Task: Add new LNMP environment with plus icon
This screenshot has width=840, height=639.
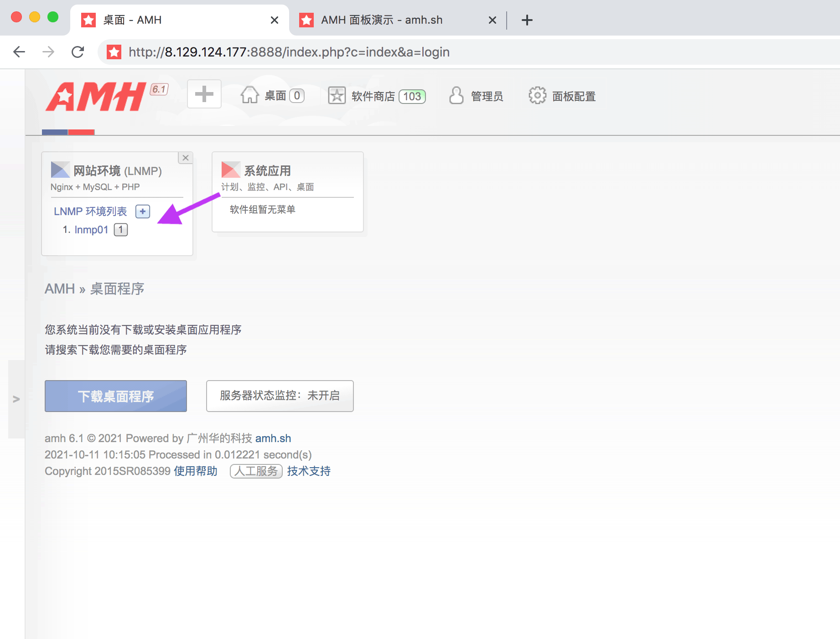Action: pyautogui.click(x=143, y=211)
